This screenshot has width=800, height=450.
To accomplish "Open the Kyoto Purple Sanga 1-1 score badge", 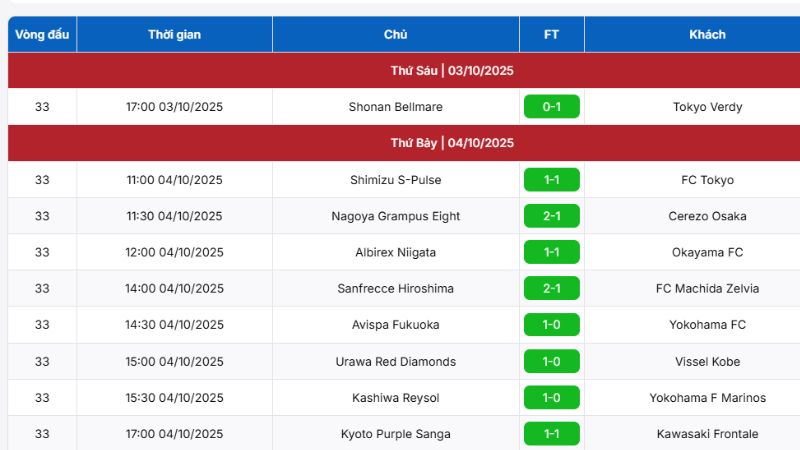I will [x=551, y=434].
